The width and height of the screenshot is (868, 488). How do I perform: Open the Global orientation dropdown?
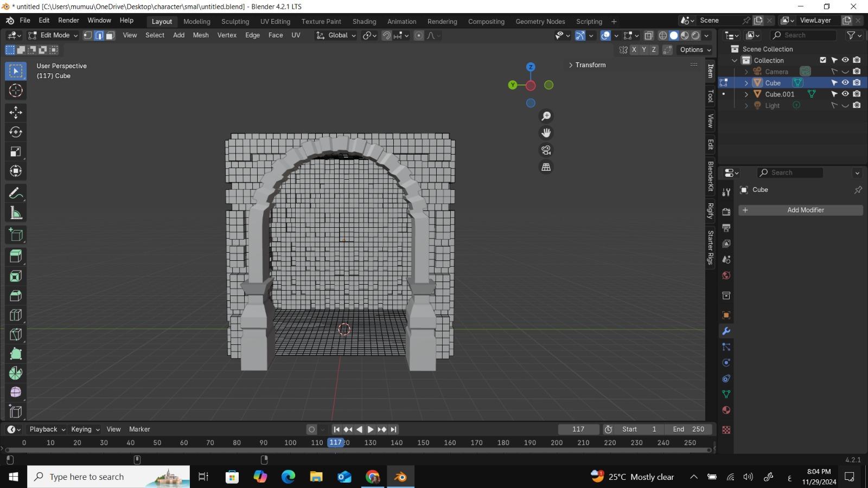[336, 35]
